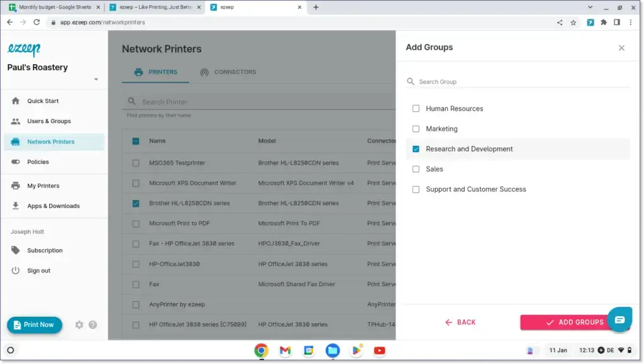Open the Chrome three-dot menu

pos(631,22)
